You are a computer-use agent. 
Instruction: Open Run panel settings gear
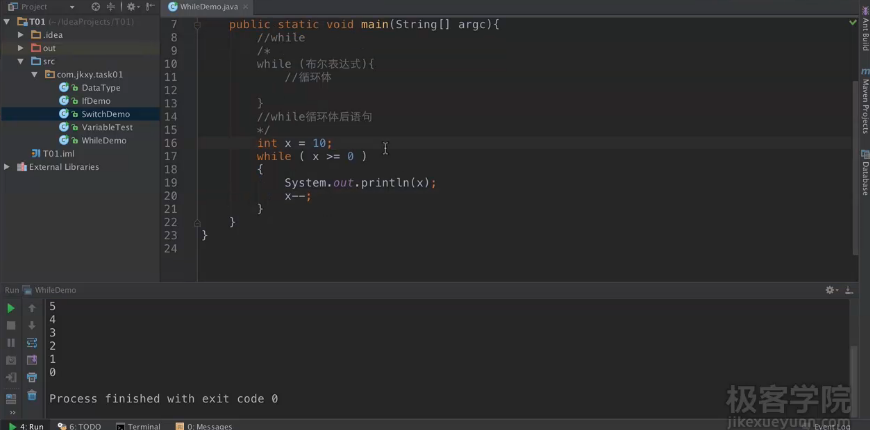[831, 290]
